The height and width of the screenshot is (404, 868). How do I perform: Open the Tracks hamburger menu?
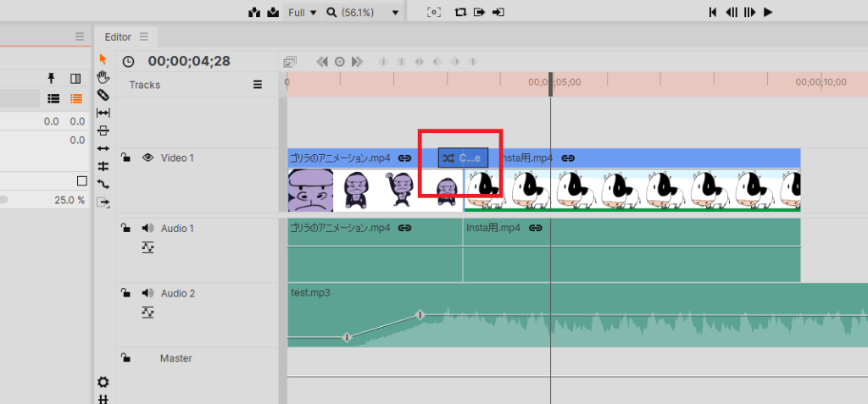click(x=258, y=85)
